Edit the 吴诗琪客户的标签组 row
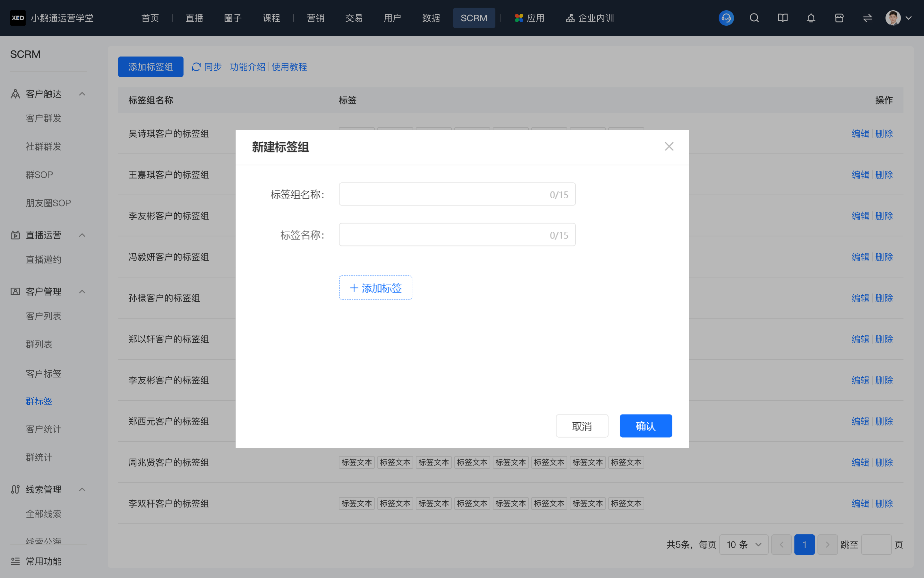This screenshot has width=924, height=578. [860, 134]
